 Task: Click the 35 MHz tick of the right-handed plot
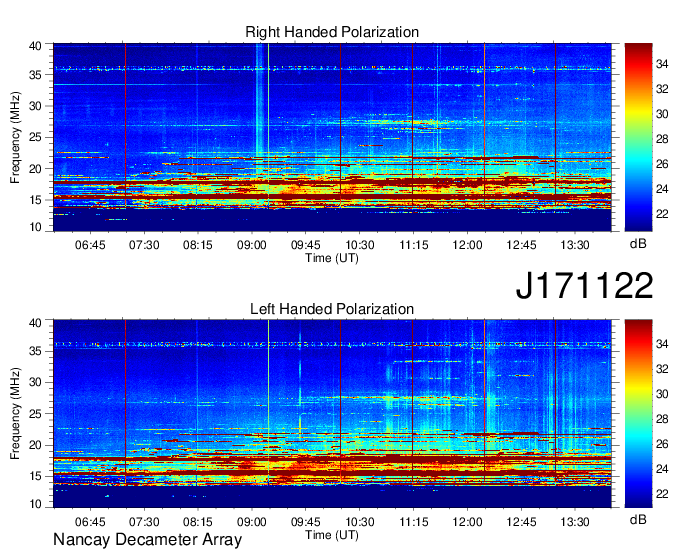point(35,75)
